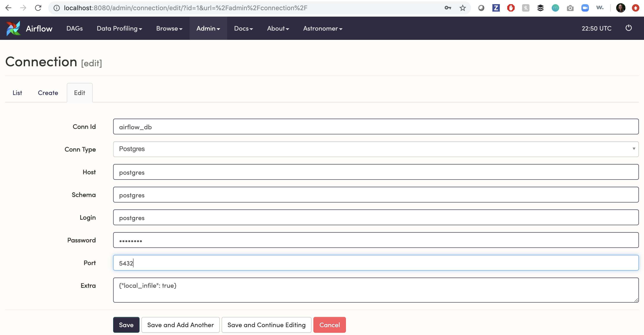Click the Airflow pinwheel logo
This screenshot has width=644, height=335.
13,28
